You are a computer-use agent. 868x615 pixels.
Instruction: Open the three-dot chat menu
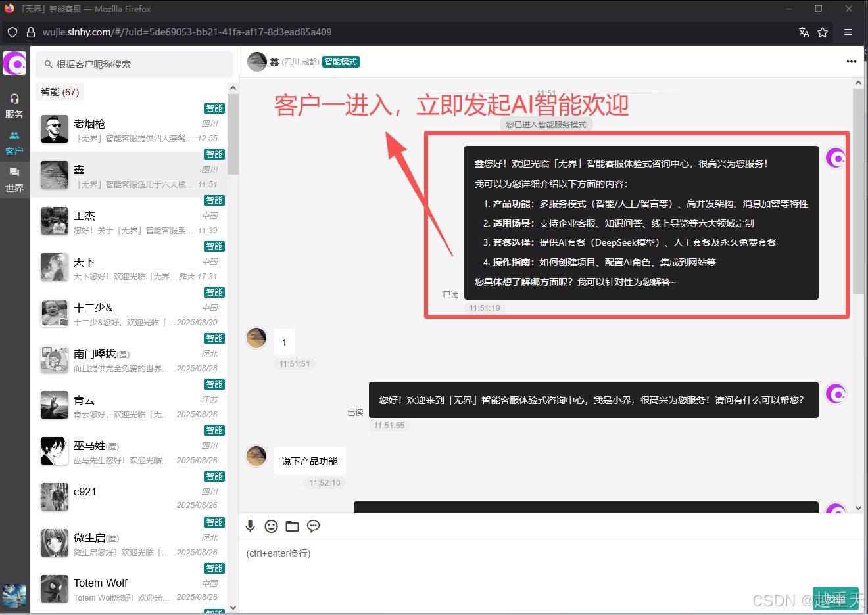pos(851,62)
